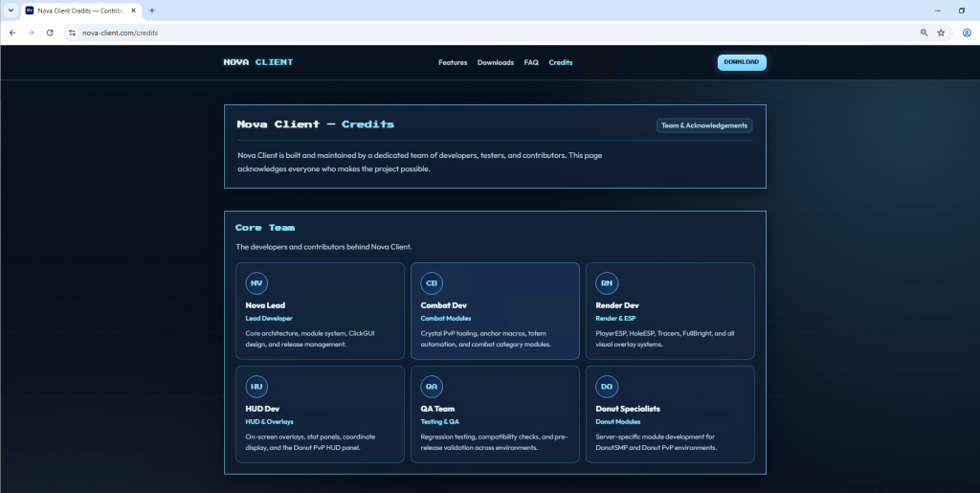The height and width of the screenshot is (493, 980).
Task: Click the Crystal PvP tooling description text
Action: (x=487, y=339)
